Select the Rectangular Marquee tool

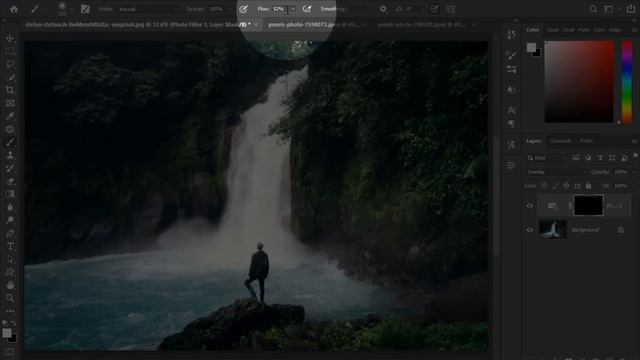point(10,51)
